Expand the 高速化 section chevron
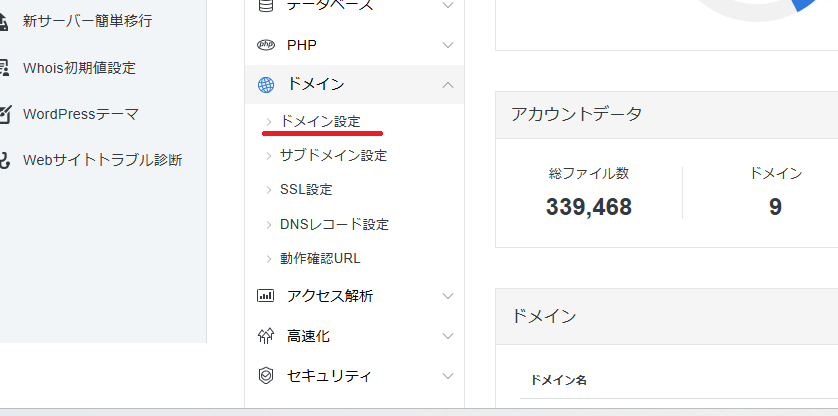 click(447, 336)
